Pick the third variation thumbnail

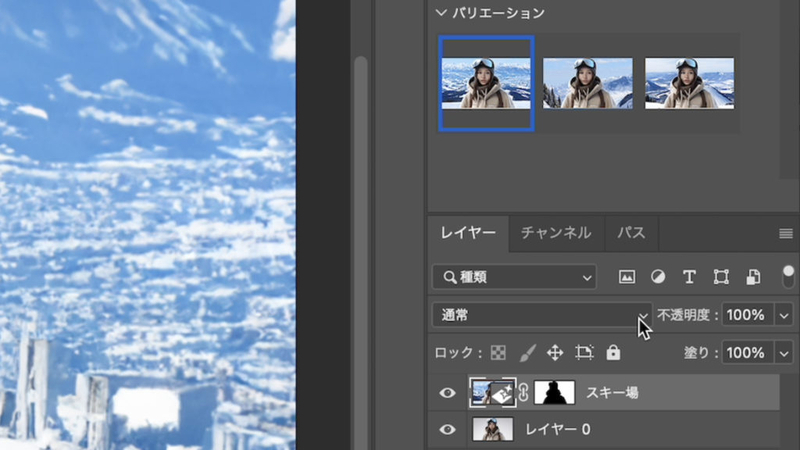tap(689, 83)
